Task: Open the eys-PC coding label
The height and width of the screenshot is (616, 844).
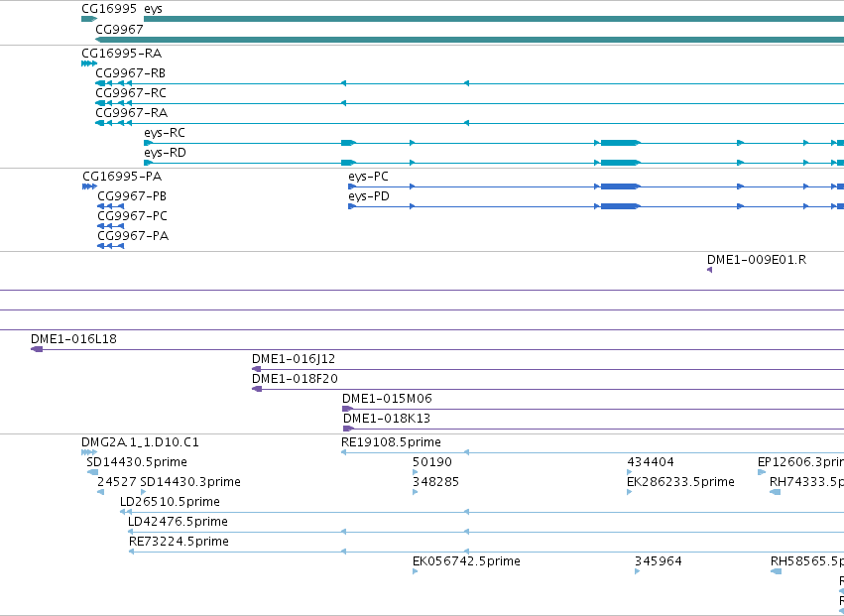Action: (x=368, y=177)
